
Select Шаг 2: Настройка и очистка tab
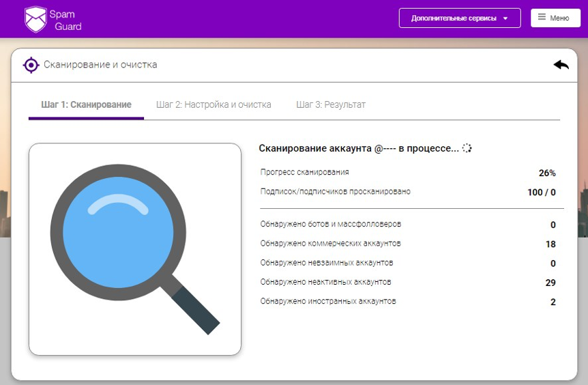pyautogui.click(x=214, y=104)
